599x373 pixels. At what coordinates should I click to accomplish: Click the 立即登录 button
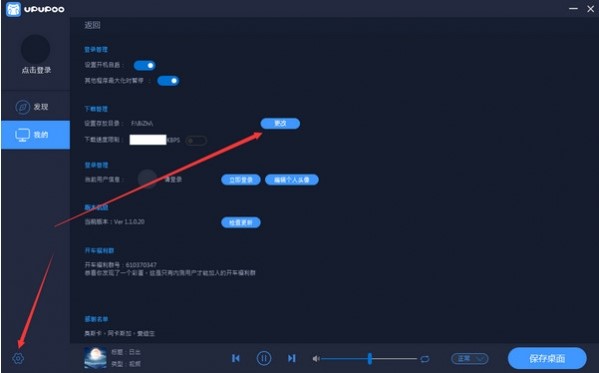(x=241, y=180)
